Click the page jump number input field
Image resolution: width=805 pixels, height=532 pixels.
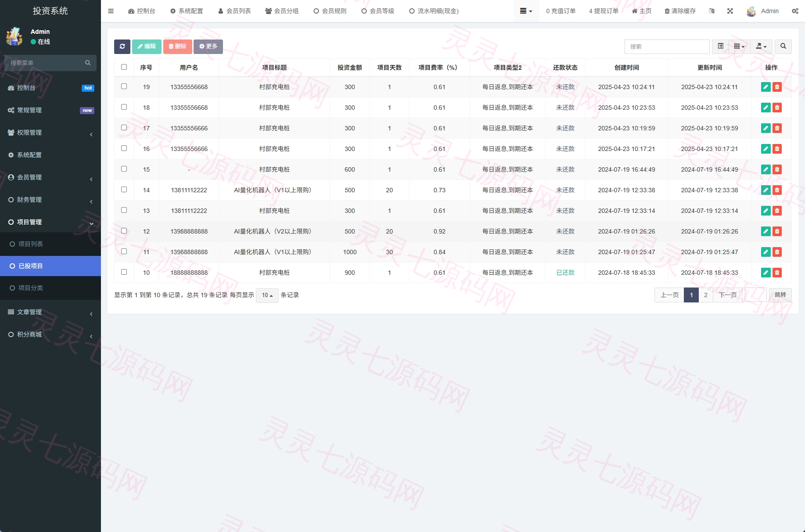click(756, 295)
